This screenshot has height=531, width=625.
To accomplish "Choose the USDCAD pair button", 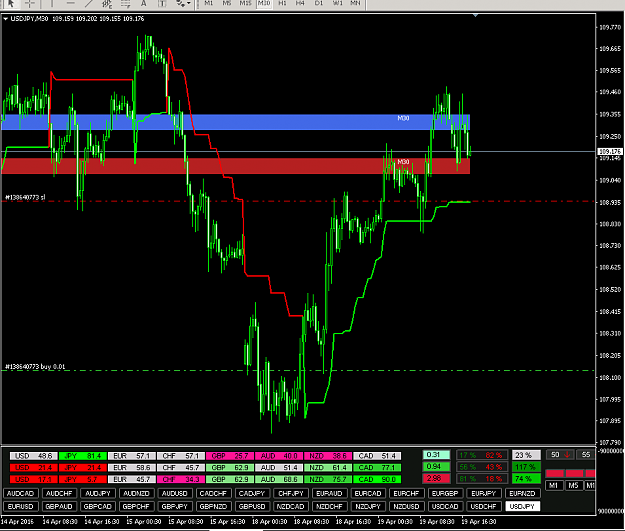I will 445,506.
